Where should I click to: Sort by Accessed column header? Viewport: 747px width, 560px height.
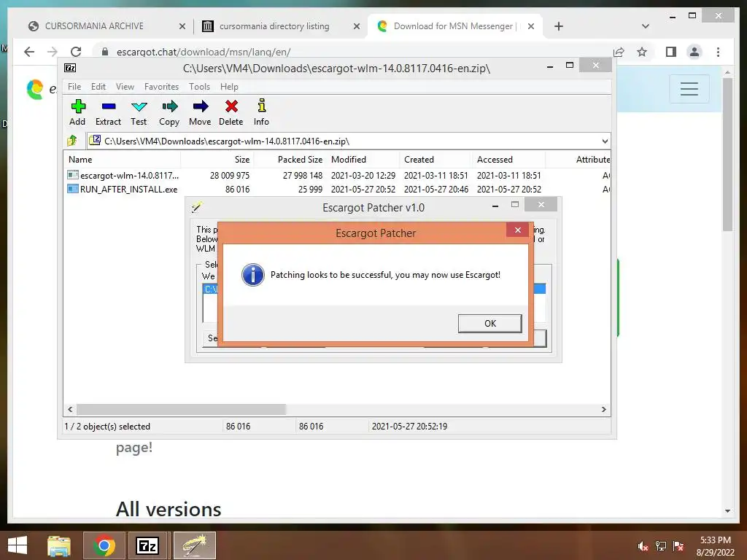(x=508, y=160)
